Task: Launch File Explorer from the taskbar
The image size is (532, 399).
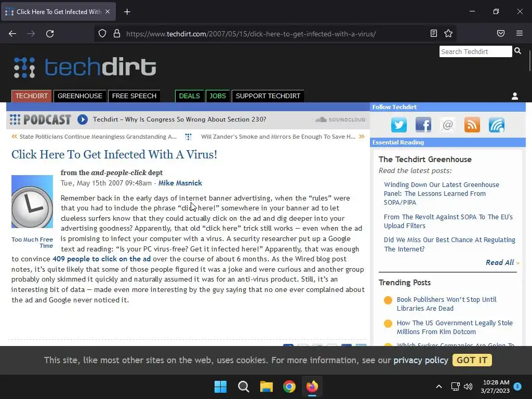Action: tap(267, 387)
